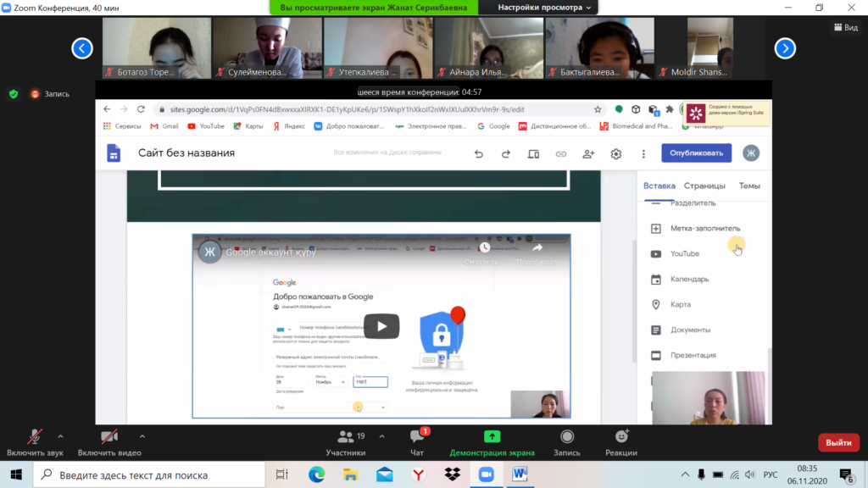
Task: Click the browser back arrow
Action: (x=108, y=109)
